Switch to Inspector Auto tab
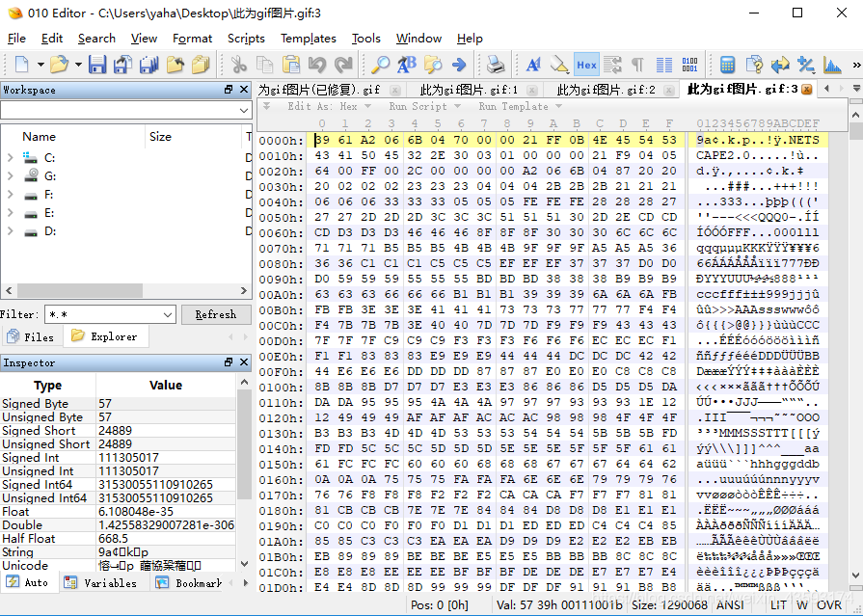Screen dimensions: 863x616 tap(29, 582)
